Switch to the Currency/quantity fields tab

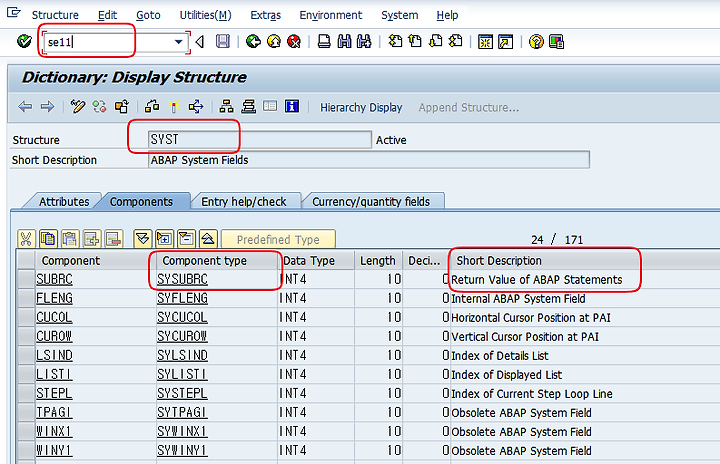(x=371, y=202)
